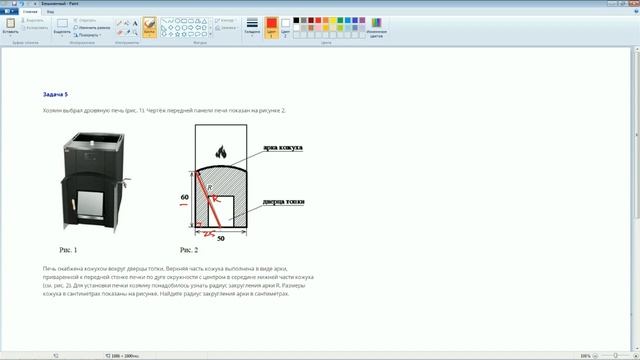Screen dimensions: 640x360
Task: Choose the Rounded rectangle shape
Action: (x=191, y=21)
